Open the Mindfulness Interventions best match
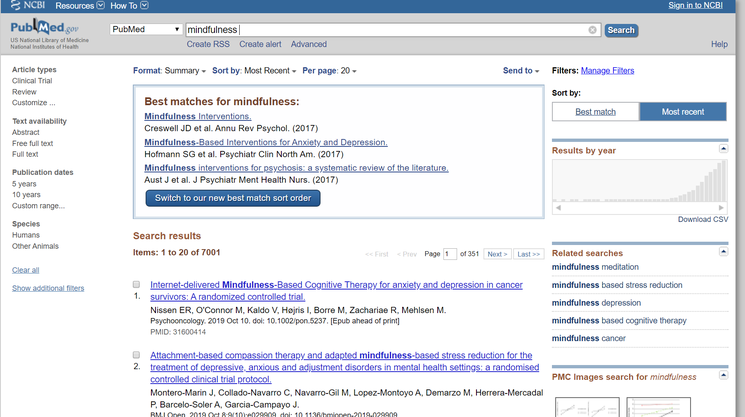The image size is (745, 417). [x=198, y=116]
